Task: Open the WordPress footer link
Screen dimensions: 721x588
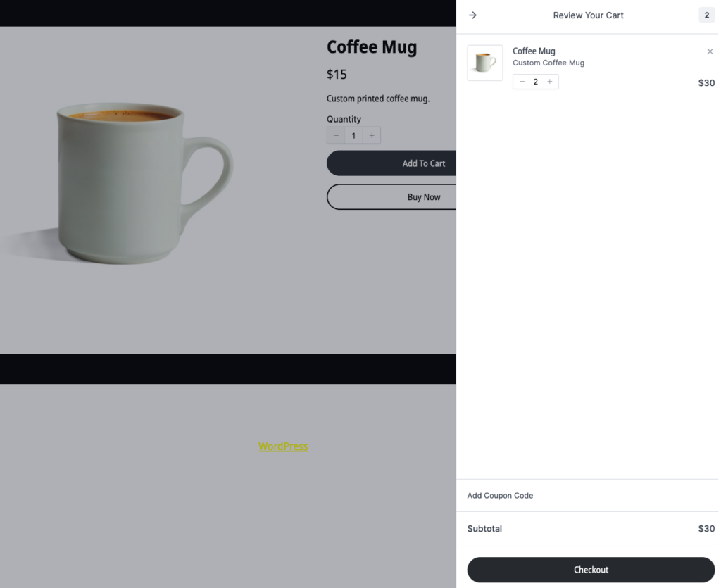Action: 283,446
